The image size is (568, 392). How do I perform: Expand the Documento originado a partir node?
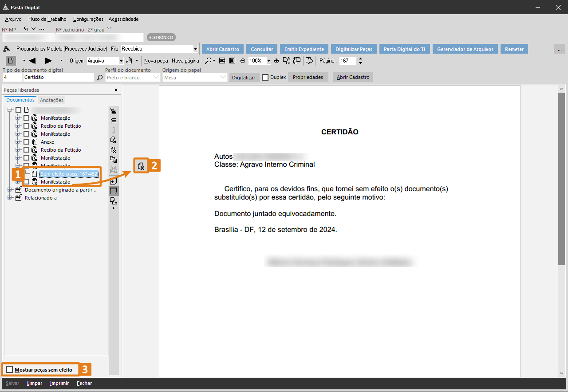coord(10,190)
